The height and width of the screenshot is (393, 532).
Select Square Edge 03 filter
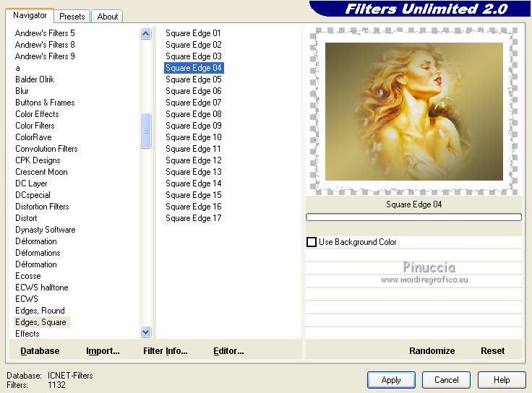[194, 56]
